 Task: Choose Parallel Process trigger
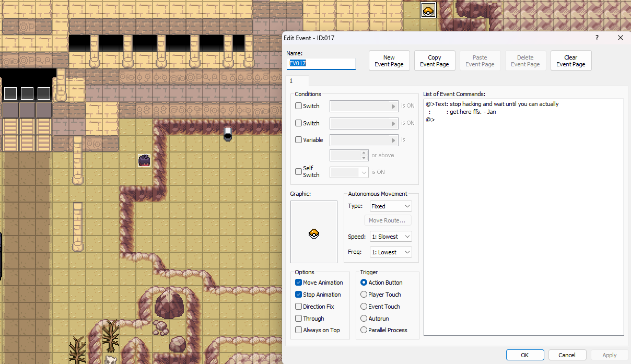[x=364, y=330]
